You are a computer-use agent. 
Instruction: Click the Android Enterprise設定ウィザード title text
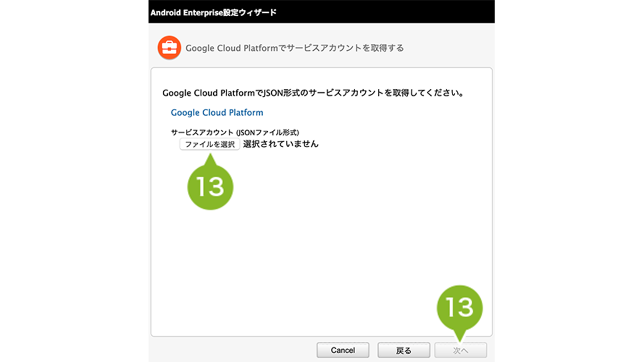(213, 13)
